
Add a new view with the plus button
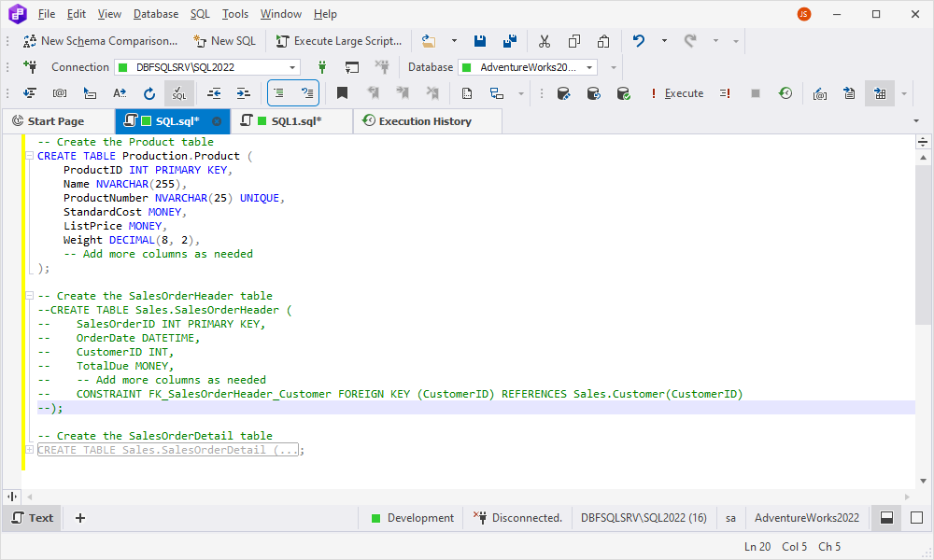(80, 518)
